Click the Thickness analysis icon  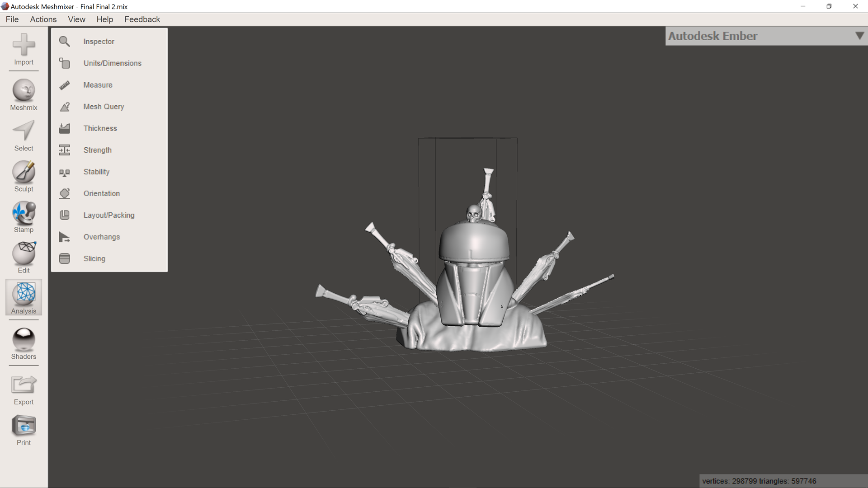click(65, 128)
